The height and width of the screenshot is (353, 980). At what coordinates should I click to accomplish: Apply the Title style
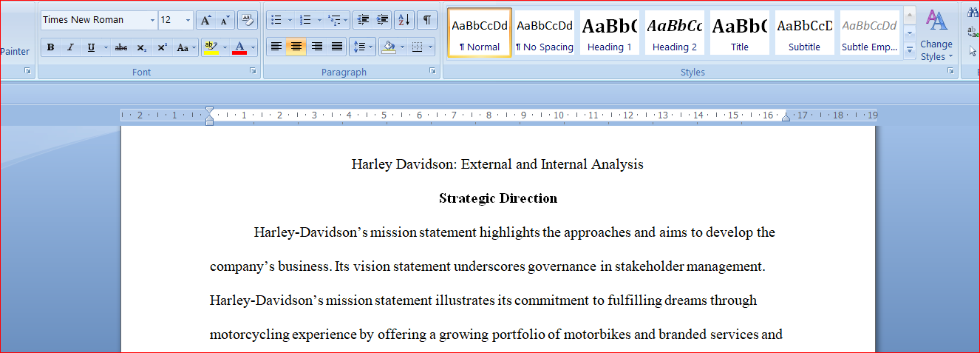point(740,33)
